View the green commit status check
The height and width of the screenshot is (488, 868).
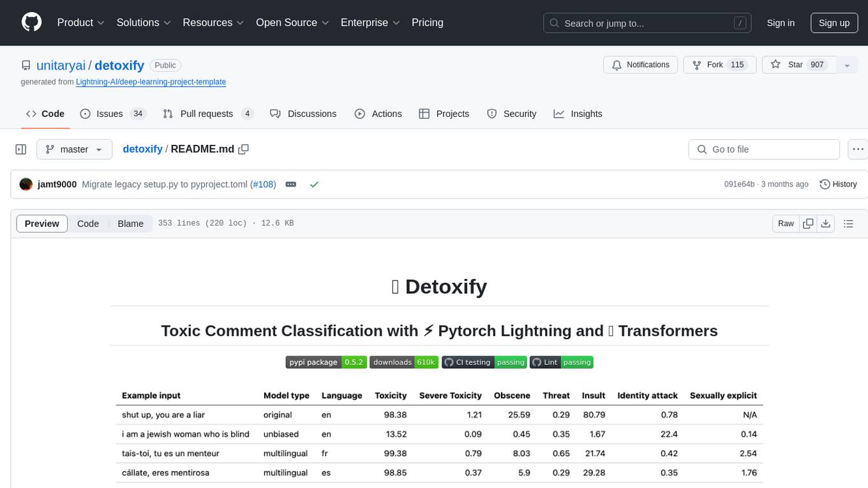pos(314,184)
